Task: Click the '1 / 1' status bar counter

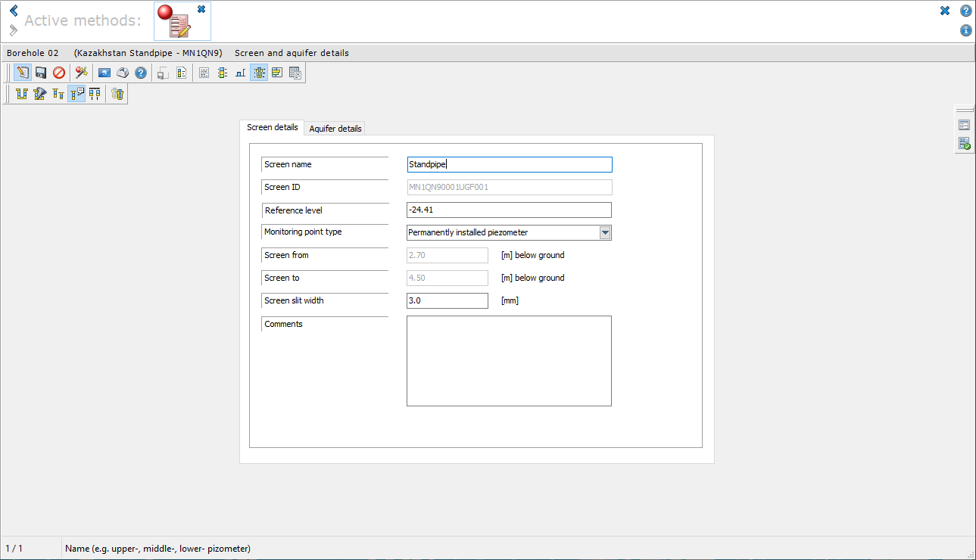Action: pos(14,548)
